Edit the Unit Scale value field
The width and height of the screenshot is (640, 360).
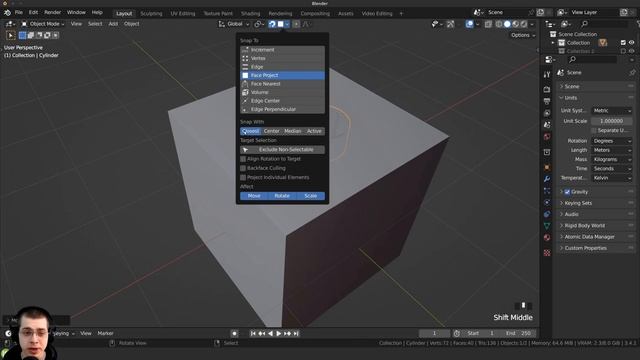[x=612, y=121]
